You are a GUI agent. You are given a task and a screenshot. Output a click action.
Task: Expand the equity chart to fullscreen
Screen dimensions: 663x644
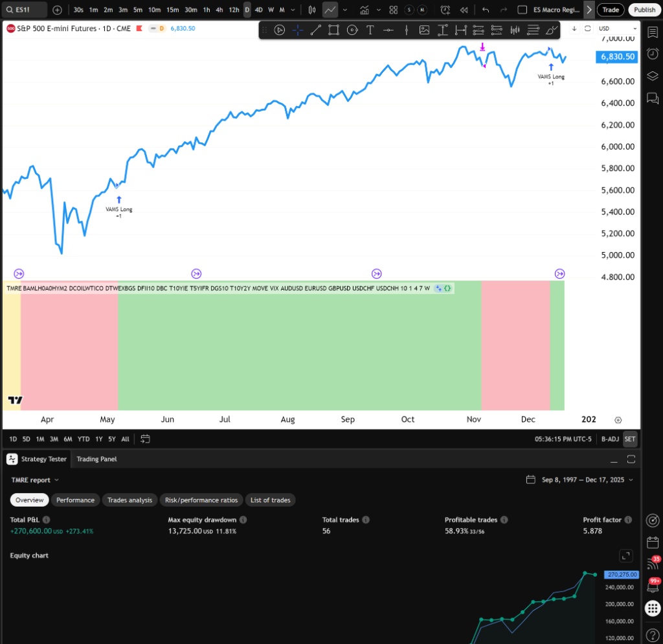point(626,555)
